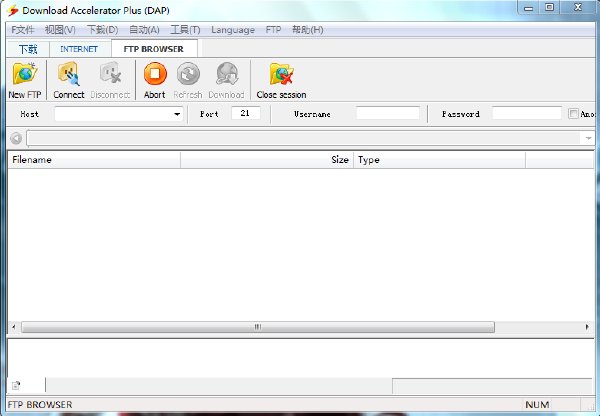Click the back arrow beside path bar
Image resolution: width=600 pixels, height=416 pixels.
tap(16, 138)
